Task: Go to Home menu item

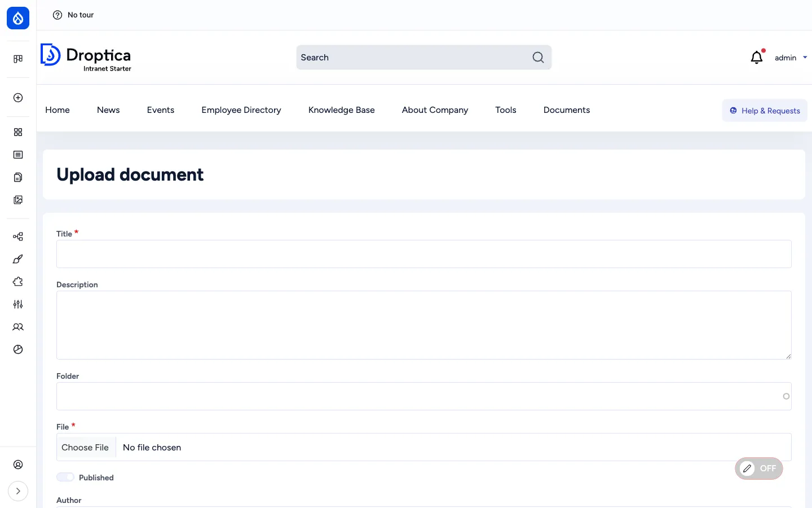Action: point(58,110)
